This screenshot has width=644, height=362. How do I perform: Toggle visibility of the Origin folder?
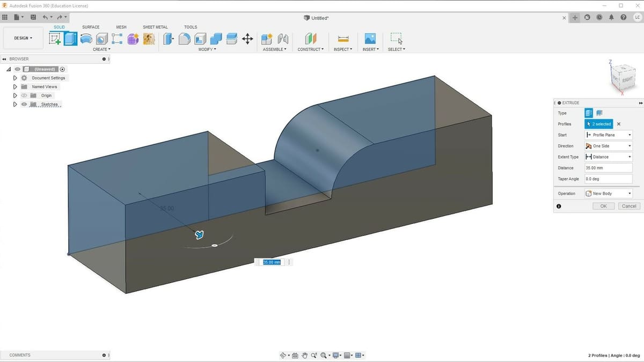coord(24,95)
